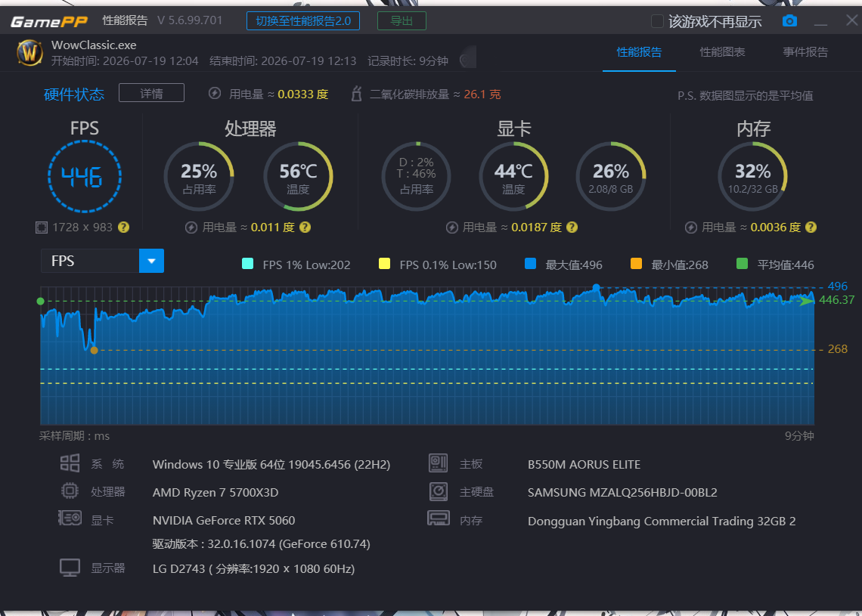Screen dimensions: 862x616
Task: Toggle the 平均值 green legend swatch
Action: point(743,264)
